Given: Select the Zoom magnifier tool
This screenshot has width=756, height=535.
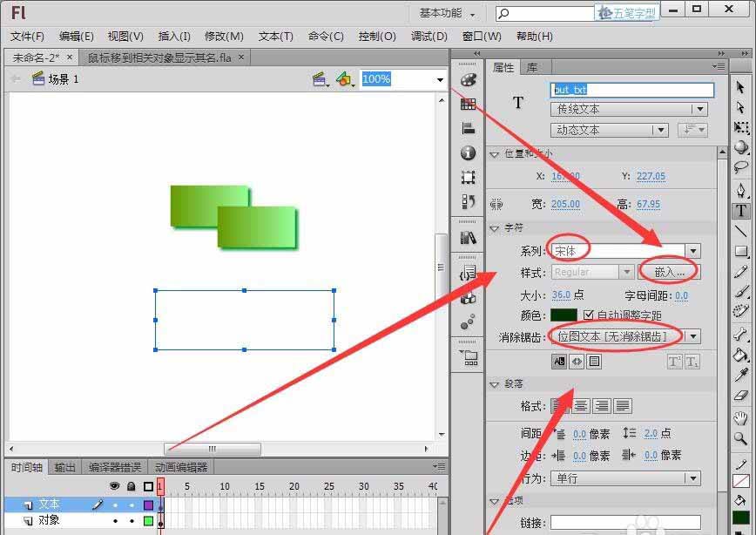Looking at the screenshot, I should pos(740,438).
